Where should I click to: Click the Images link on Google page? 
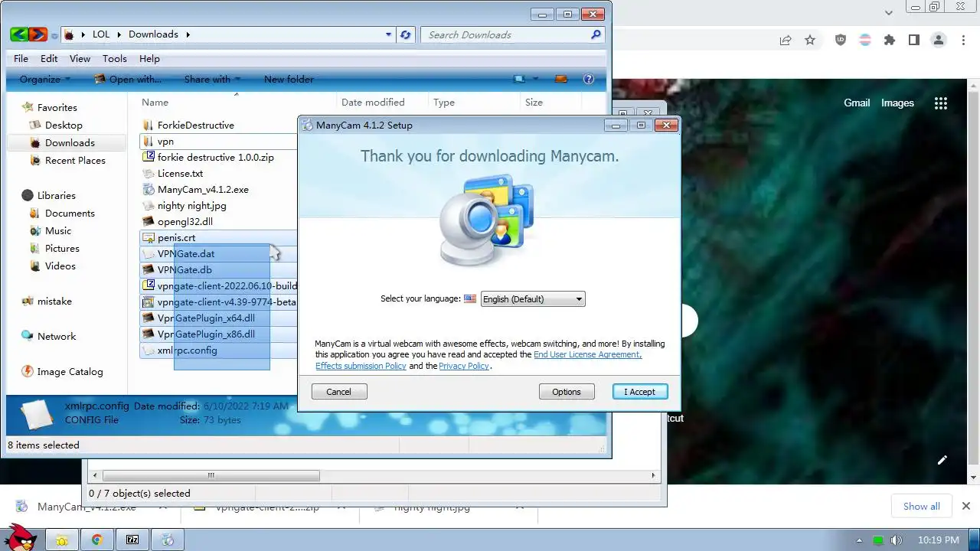tap(897, 103)
